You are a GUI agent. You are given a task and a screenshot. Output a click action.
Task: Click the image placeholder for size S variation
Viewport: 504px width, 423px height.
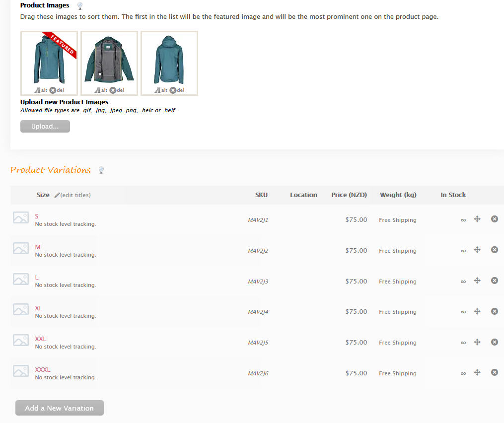tap(21, 217)
